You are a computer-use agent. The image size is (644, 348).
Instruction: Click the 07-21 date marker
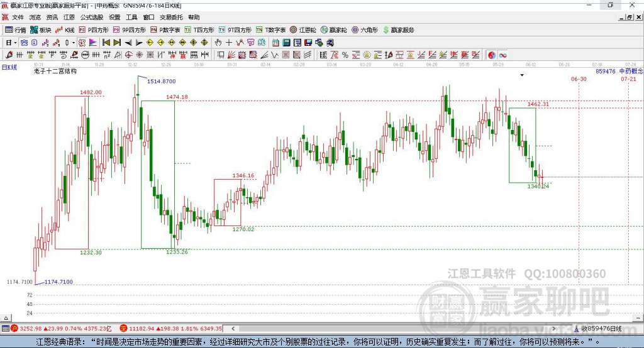(628, 79)
